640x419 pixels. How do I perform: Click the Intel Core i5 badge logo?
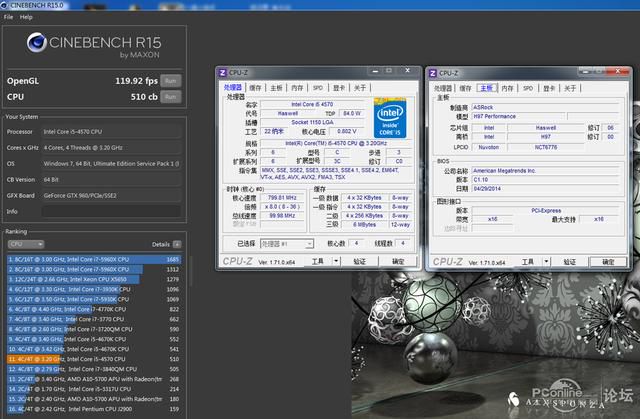point(390,118)
